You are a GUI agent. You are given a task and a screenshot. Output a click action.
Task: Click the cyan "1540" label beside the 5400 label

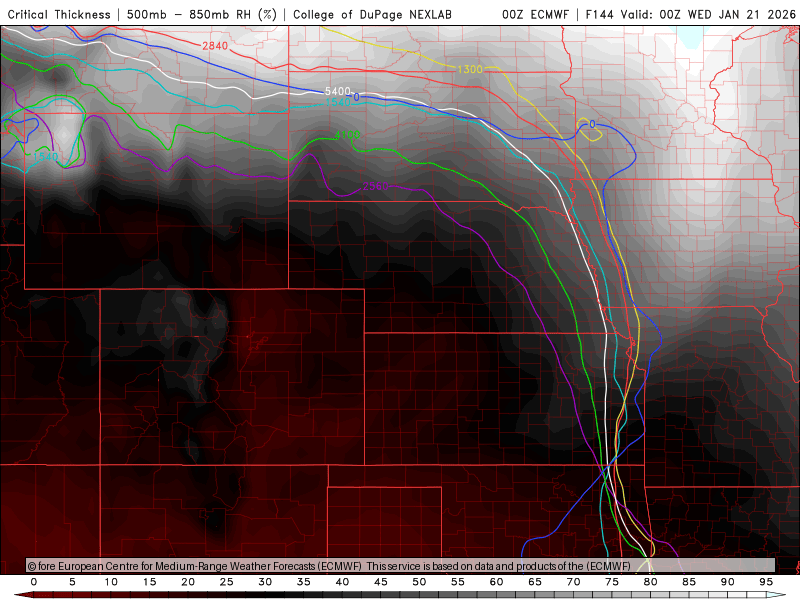(x=338, y=102)
